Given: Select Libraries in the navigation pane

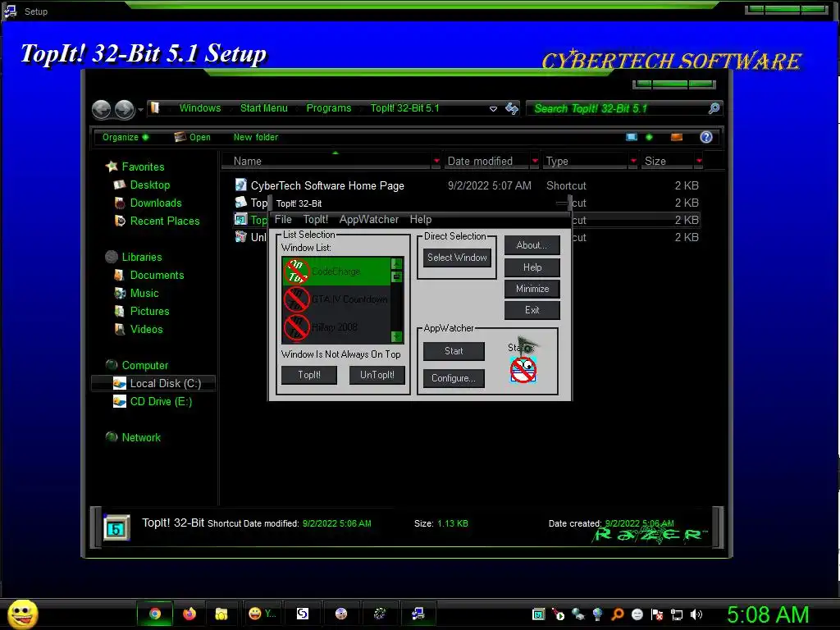Looking at the screenshot, I should point(141,257).
